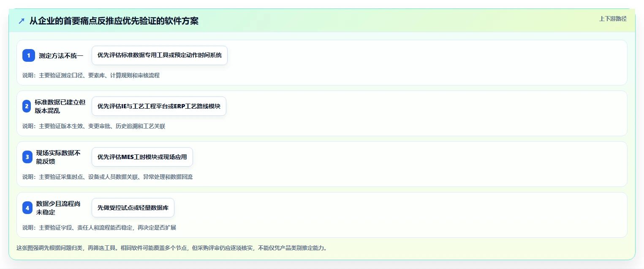Screen dimensions: 644x269
Task: Click the note about 测定口径、要素库
Action: click(91, 75)
